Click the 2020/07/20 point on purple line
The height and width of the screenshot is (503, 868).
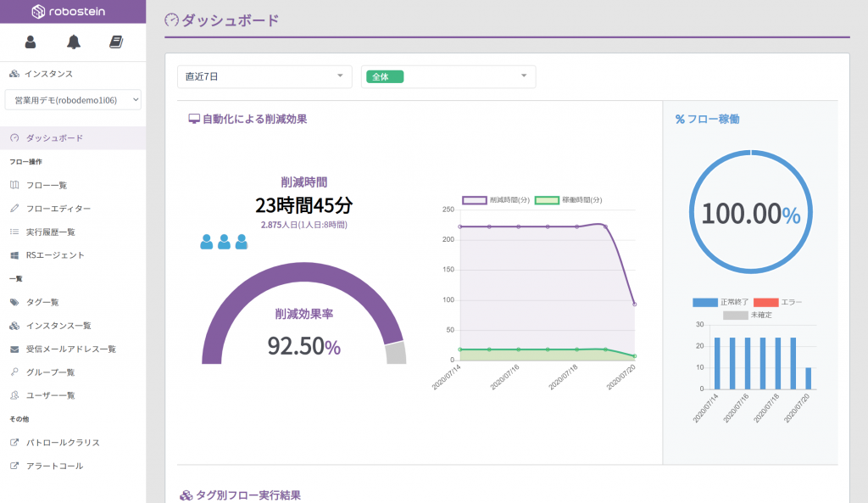click(634, 305)
